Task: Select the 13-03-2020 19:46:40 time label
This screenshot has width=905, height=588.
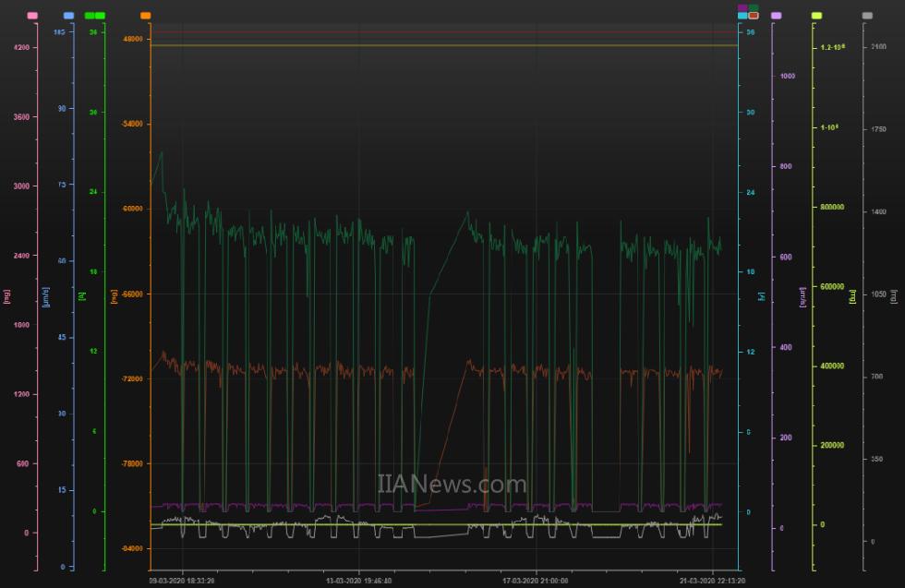Action: pyautogui.click(x=359, y=582)
